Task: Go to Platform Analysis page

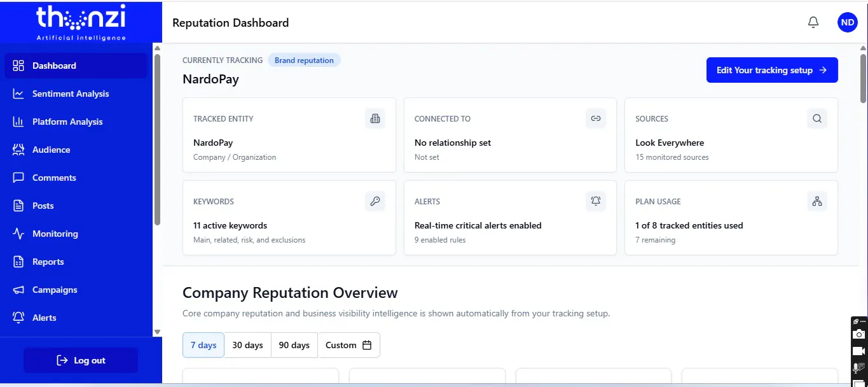Action: 76,122
